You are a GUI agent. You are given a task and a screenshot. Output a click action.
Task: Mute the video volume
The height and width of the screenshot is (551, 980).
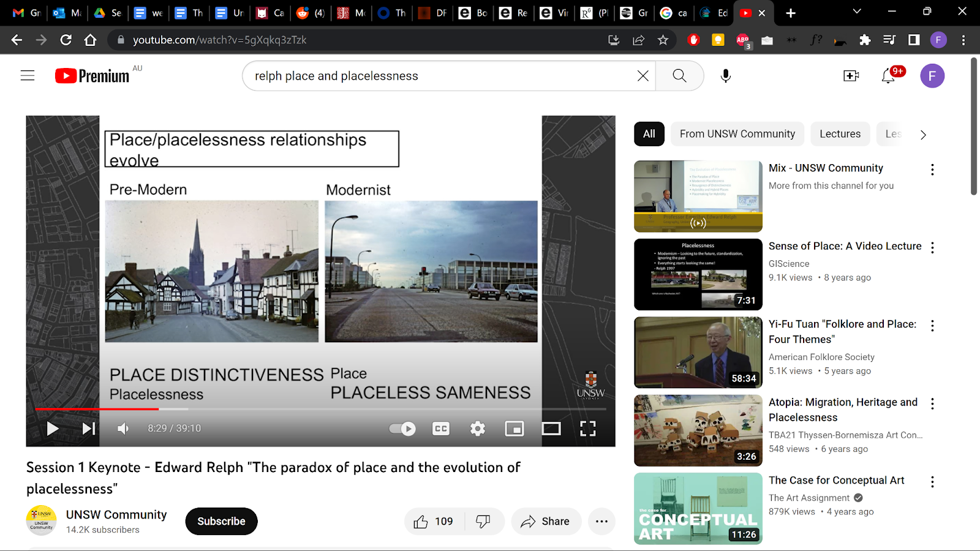point(123,429)
